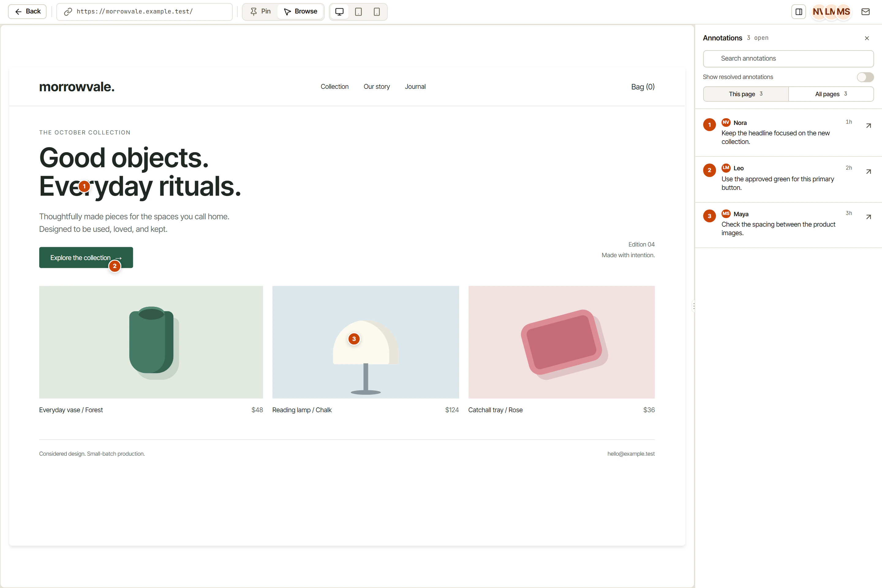This screenshot has height=588, width=882.
Task: Open the Journal nav link
Action: 415,87
